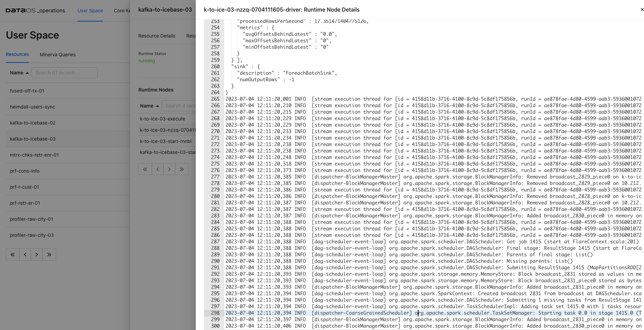Select prf-retr-er-01 resource row
This screenshot has height=330, width=644.
click(x=68, y=203)
